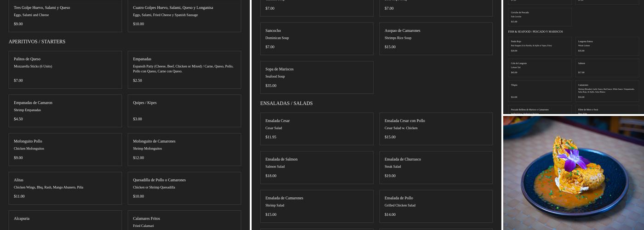This screenshot has width=644, height=230.
Task: Select the Asopao de Camarones item
Action: click(436, 39)
